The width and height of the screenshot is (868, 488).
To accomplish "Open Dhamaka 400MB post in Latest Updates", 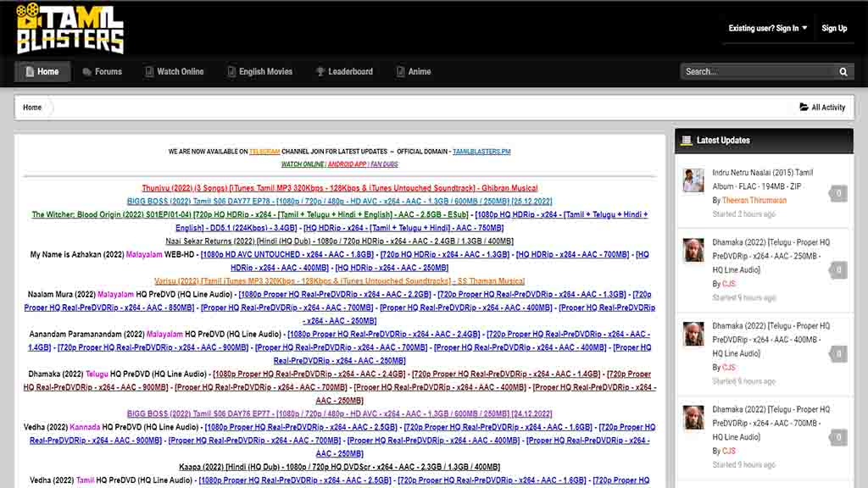I will tap(771, 340).
